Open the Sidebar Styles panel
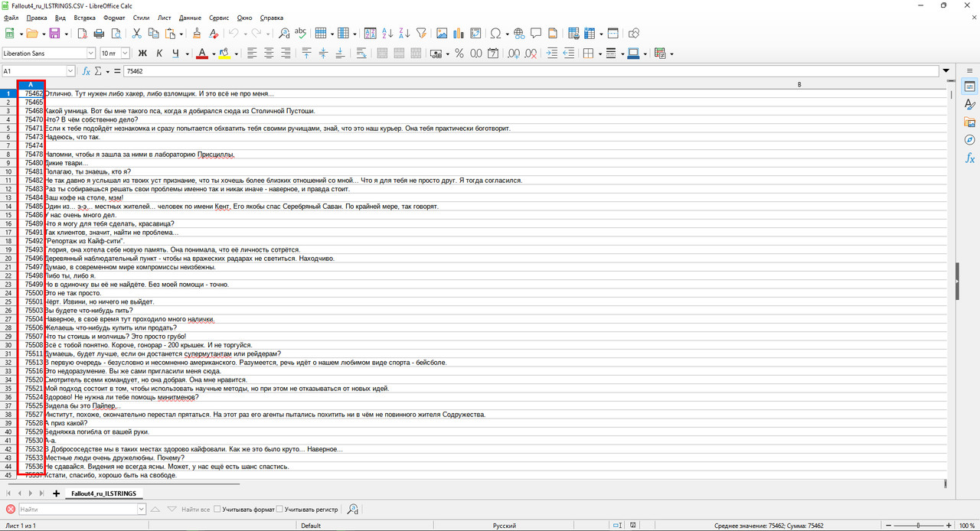 tap(970, 104)
